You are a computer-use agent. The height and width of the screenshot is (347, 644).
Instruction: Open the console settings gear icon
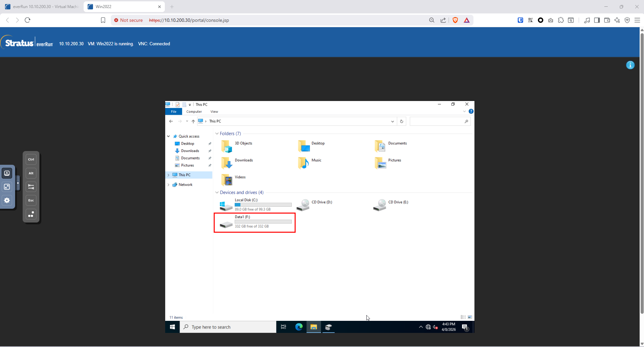point(7,200)
